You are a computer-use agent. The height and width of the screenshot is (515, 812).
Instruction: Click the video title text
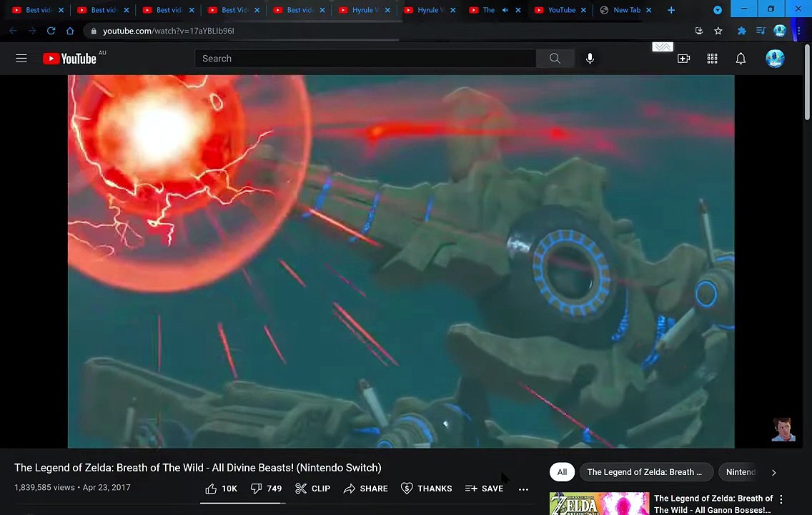(198, 467)
